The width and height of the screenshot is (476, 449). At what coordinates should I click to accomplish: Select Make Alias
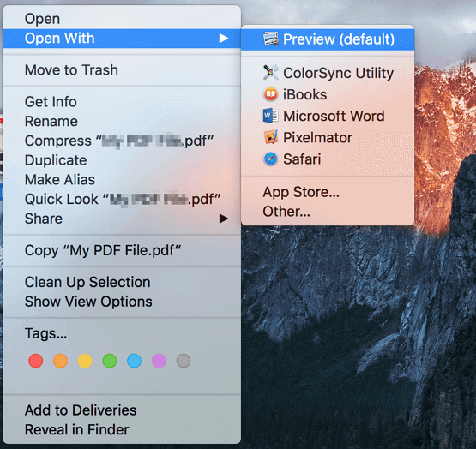(x=122, y=180)
